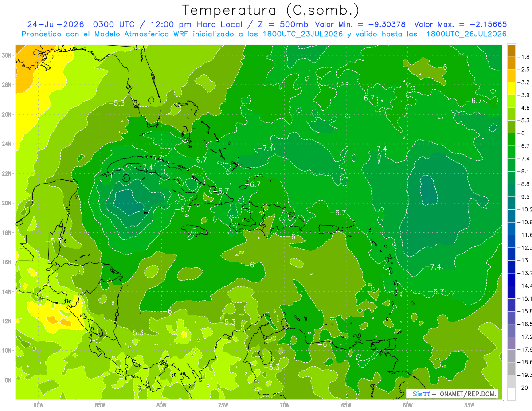Click the "55W" longitude label
Screen dimensions: 532x411
(x=469, y=405)
